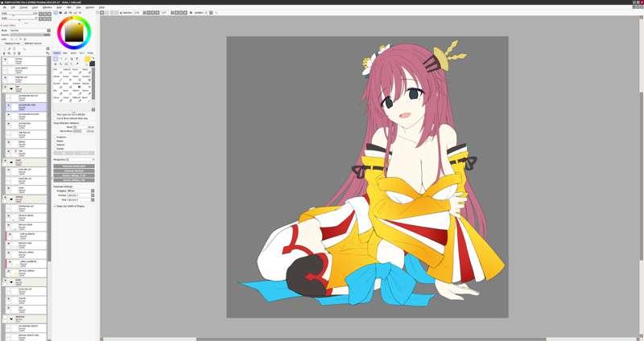The height and width of the screenshot is (341, 644).
Task: Click the Rotate 90deg CW button
Action: (74, 180)
